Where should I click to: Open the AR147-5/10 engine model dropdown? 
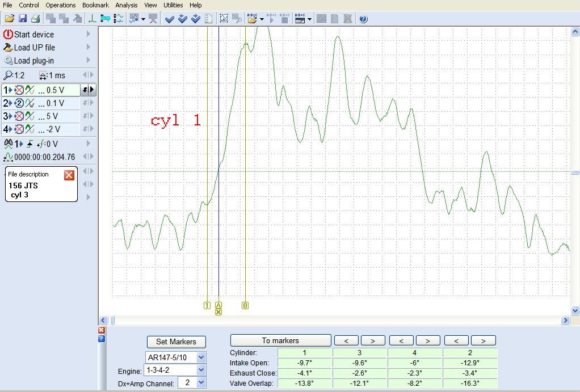[201, 357]
